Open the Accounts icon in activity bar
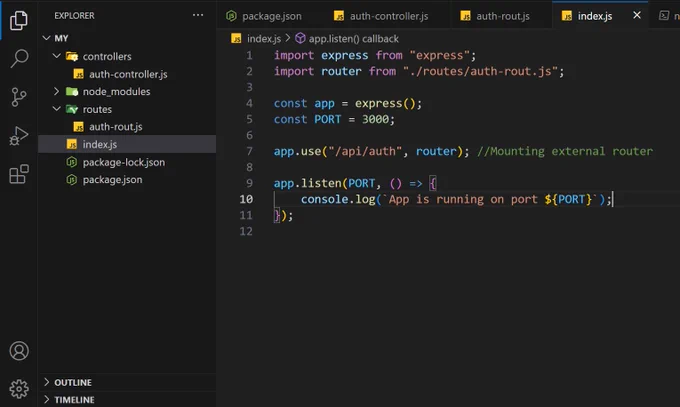The width and height of the screenshot is (680, 407). [x=19, y=351]
